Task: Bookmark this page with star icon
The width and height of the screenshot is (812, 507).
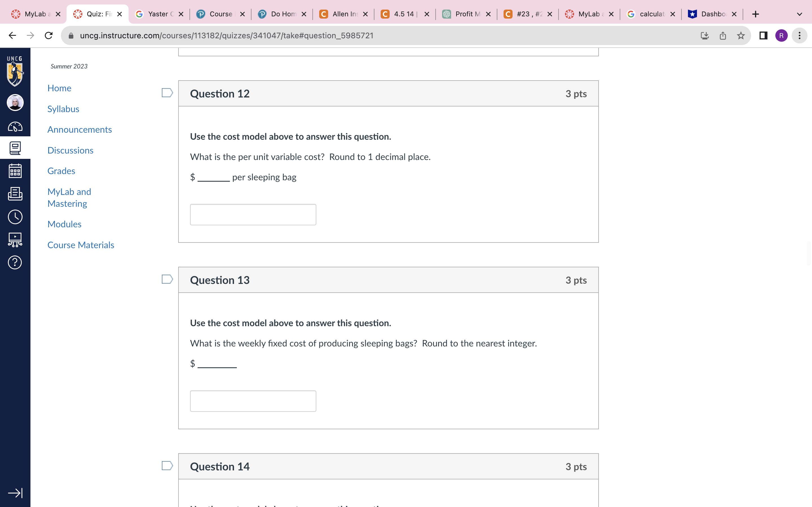Action: pos(741,35)
